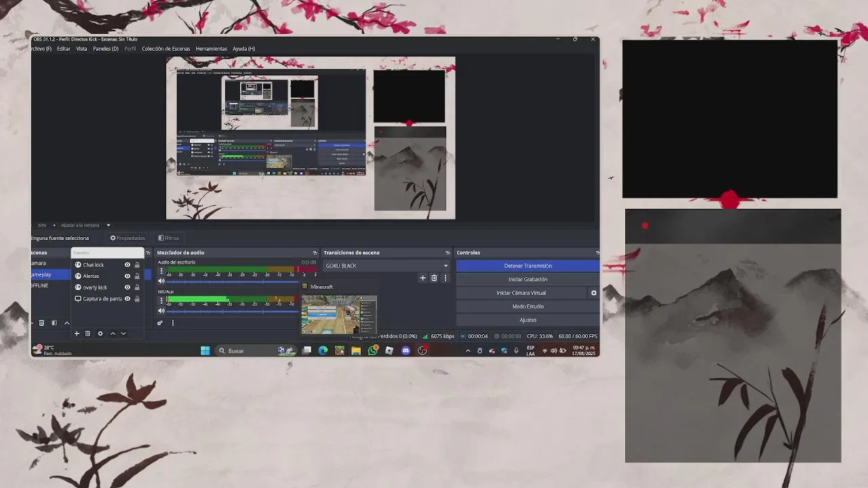Move source down with arrow icon
The height and width of the screenshot is (488, 868).
coord(123,333)
